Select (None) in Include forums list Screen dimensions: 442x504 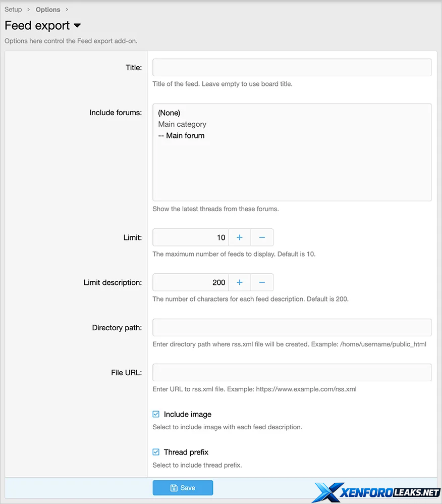click(169, 113)
